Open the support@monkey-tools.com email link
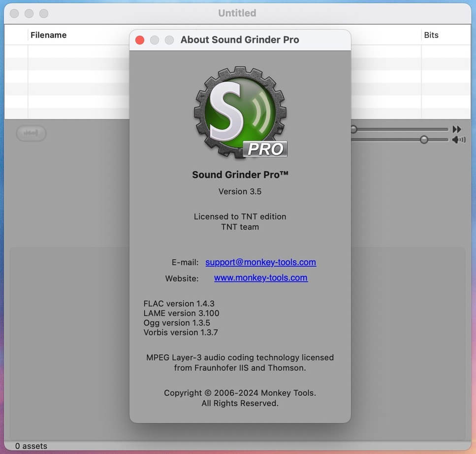The height and width of the screenshot is (454, 476). click(260, 262)
